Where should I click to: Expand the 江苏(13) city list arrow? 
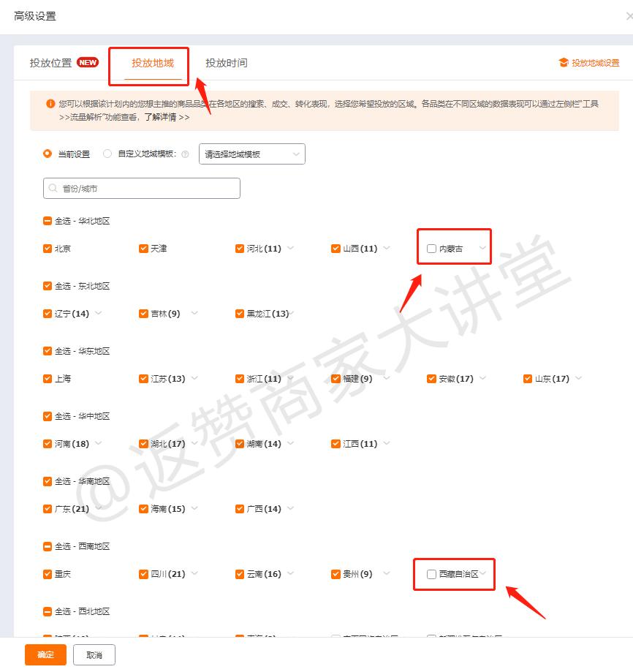pyautogui.click(x=194, y=379)
